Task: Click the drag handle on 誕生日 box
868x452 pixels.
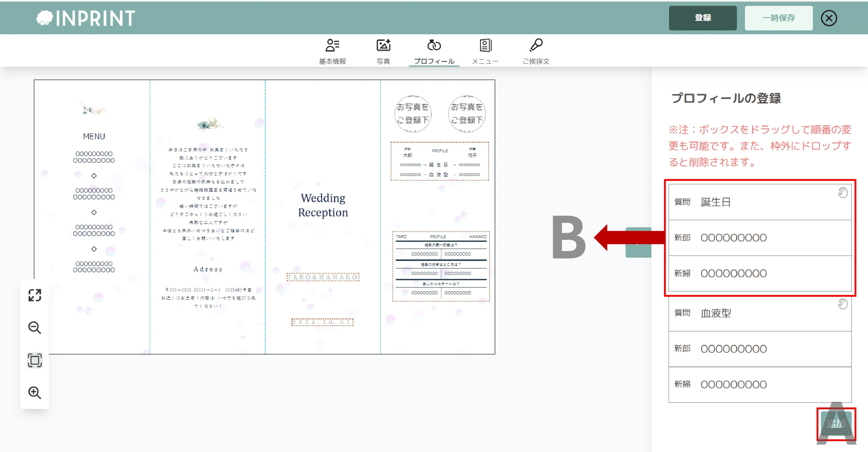Action: (842, 192)
